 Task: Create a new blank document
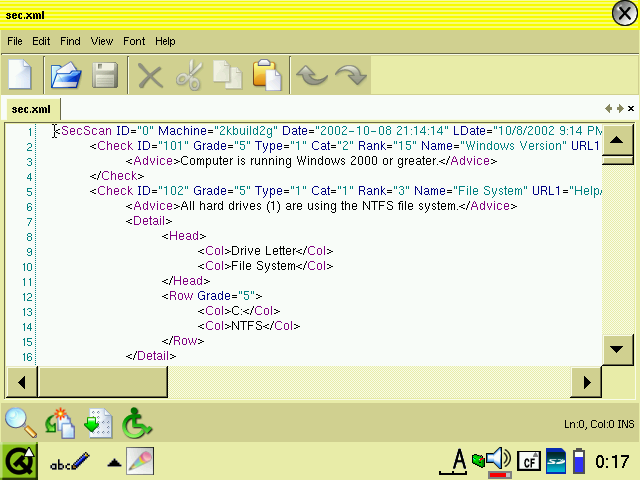point(20,74)
